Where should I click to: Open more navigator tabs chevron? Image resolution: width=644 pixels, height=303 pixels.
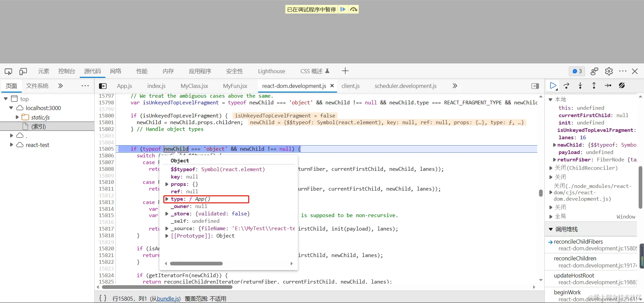60,86
